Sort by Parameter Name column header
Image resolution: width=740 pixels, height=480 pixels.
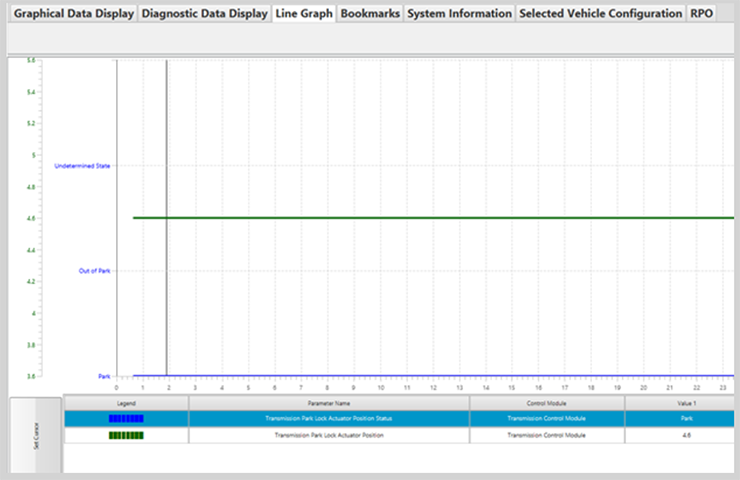pyautogui.click(x=328, y=402)
